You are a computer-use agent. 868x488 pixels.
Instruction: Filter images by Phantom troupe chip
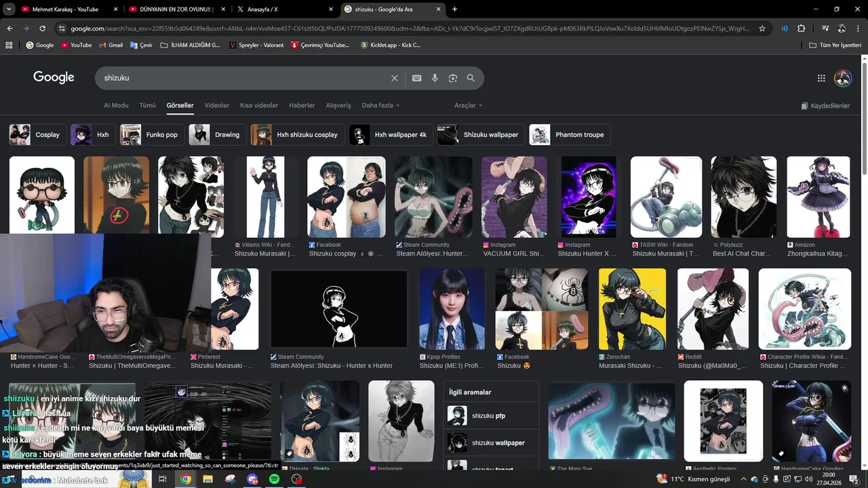click(570, 135)
